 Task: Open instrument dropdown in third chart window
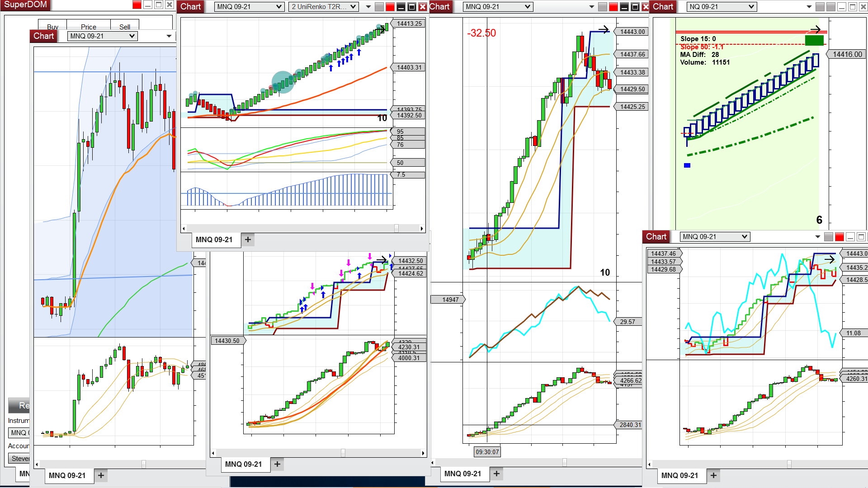498,7
